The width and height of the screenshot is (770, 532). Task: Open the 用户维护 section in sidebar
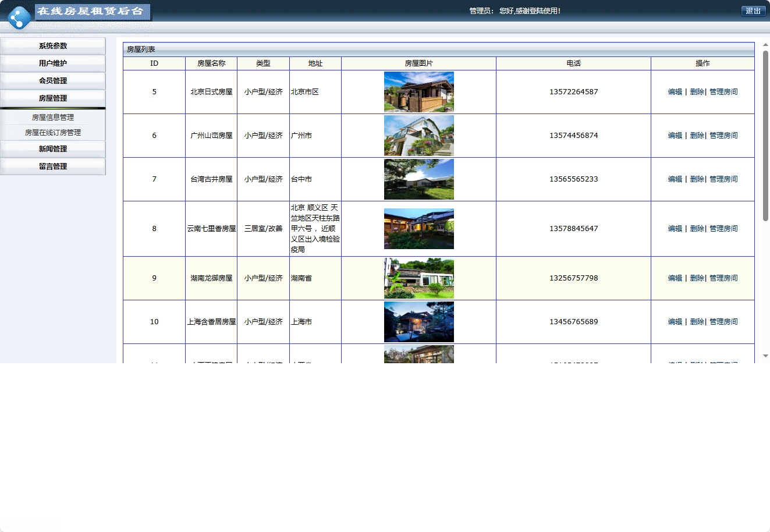pyautogui.click(x=52, y=63)
